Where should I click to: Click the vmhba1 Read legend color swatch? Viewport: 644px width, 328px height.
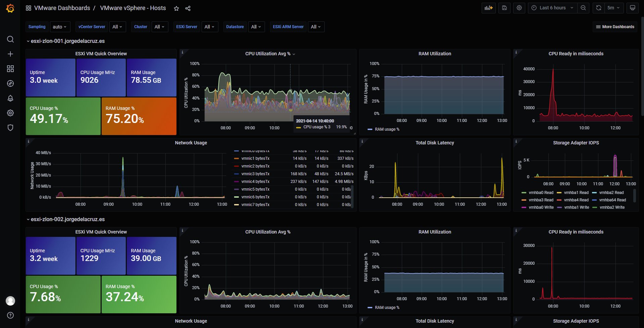[559, 193]
